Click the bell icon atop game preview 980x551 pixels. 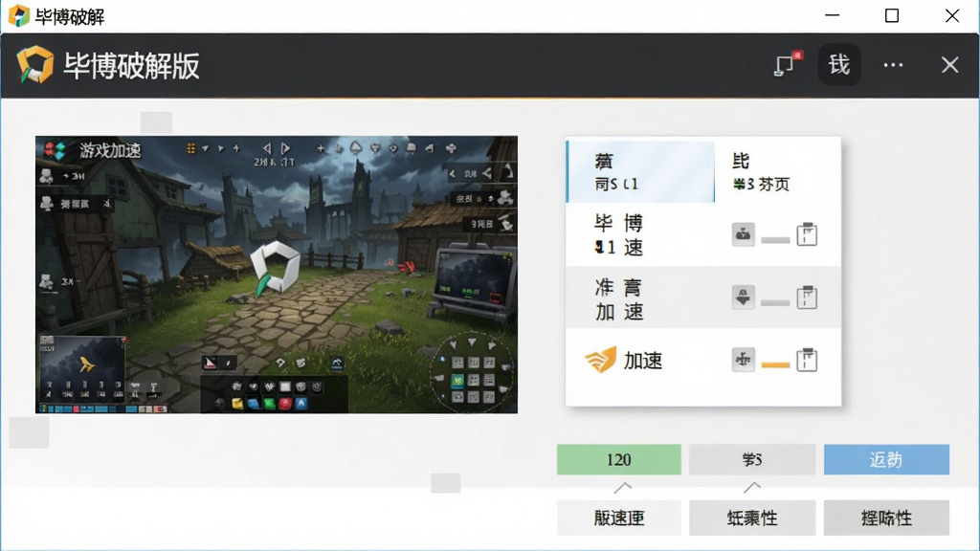412,148
